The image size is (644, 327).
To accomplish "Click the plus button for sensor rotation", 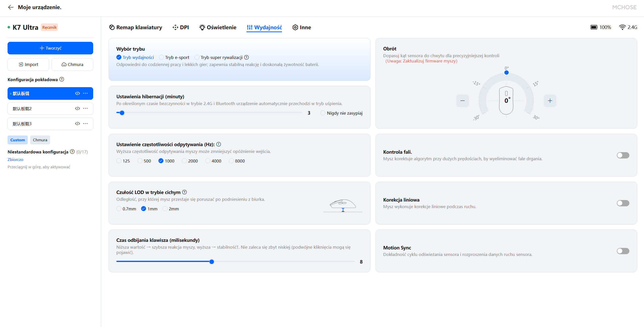I will click(x=550, y=101).
